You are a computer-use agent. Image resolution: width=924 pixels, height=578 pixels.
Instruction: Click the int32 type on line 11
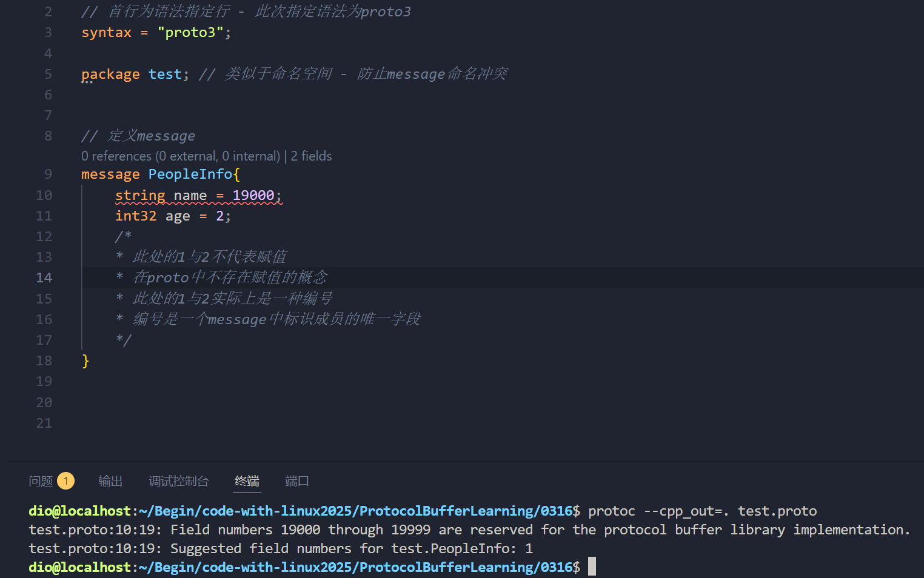136,216
